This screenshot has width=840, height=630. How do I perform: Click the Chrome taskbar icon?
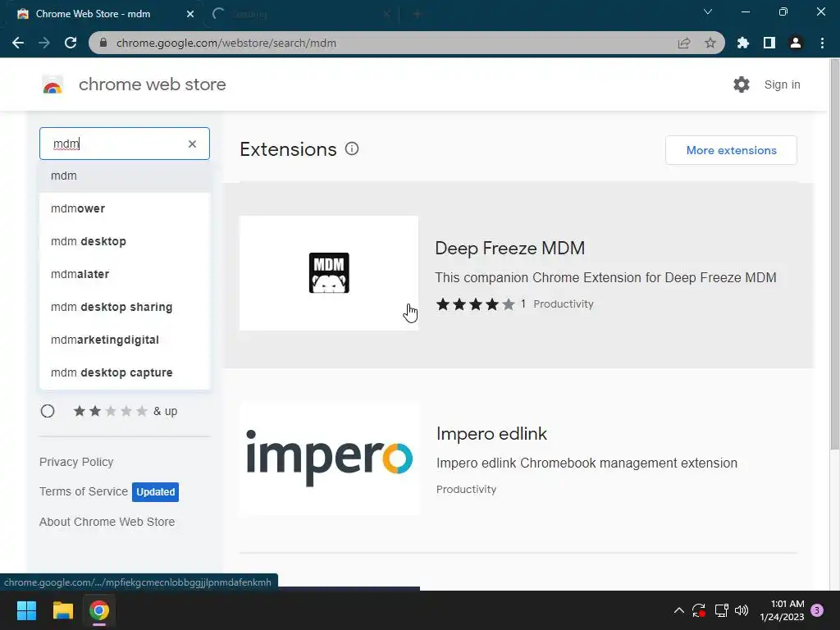[99, 610]
